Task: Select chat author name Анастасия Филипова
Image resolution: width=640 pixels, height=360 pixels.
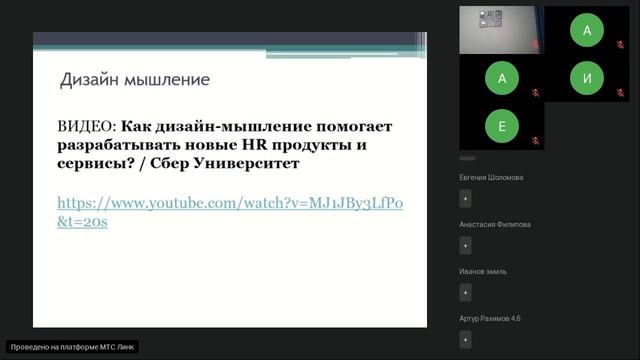Action: pos(495,224)
